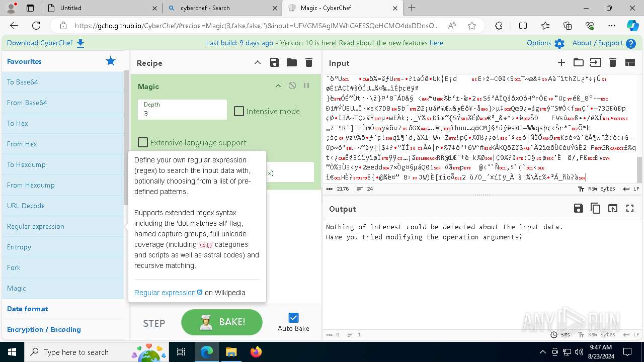644x362 pixels.
Task: Change input character encoding Raw Bytes
Action: pyautogui.click(x=596, y=189)
